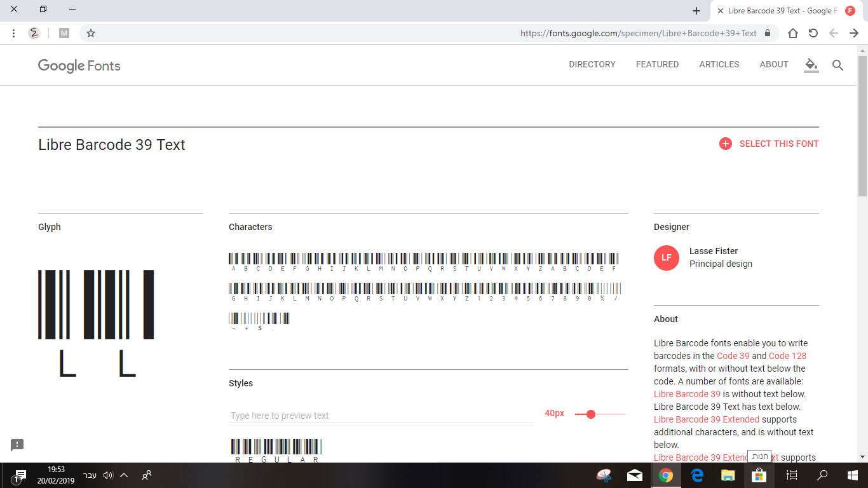Open the background color fill icon
Viewport: 868px width, 488px height.
811,65
